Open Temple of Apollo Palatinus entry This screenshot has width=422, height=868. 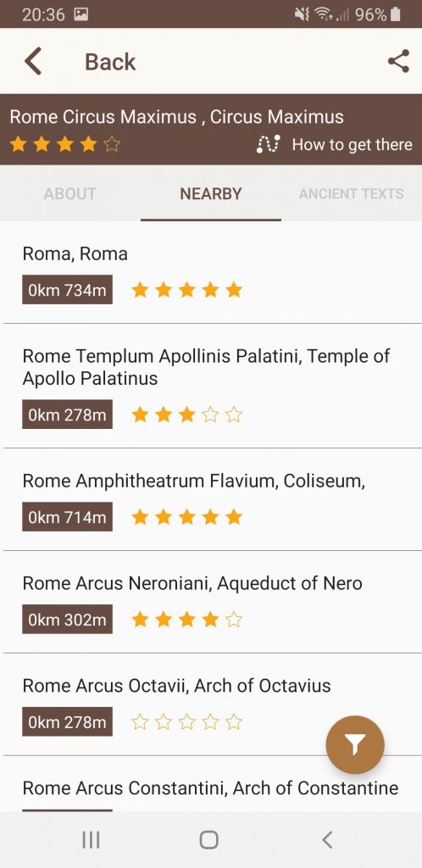[211, 387]
